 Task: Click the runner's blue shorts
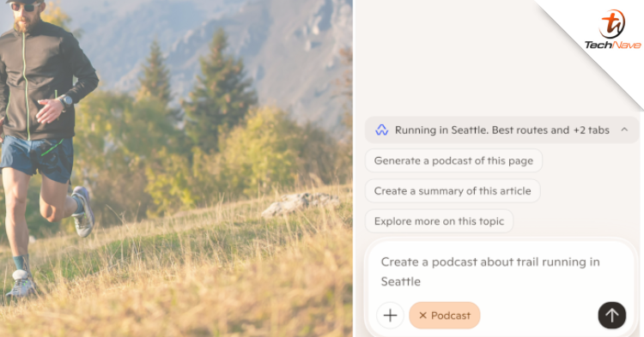click(x=37, y=158)
